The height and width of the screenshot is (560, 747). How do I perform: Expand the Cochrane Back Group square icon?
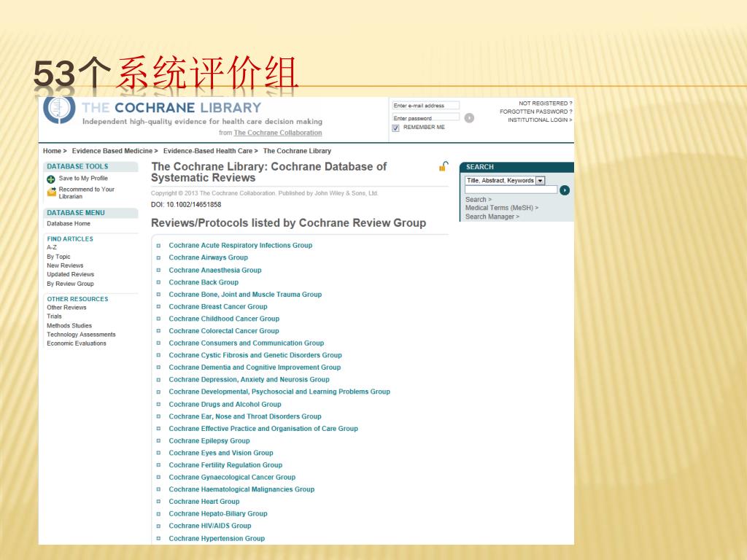[158, 282]
